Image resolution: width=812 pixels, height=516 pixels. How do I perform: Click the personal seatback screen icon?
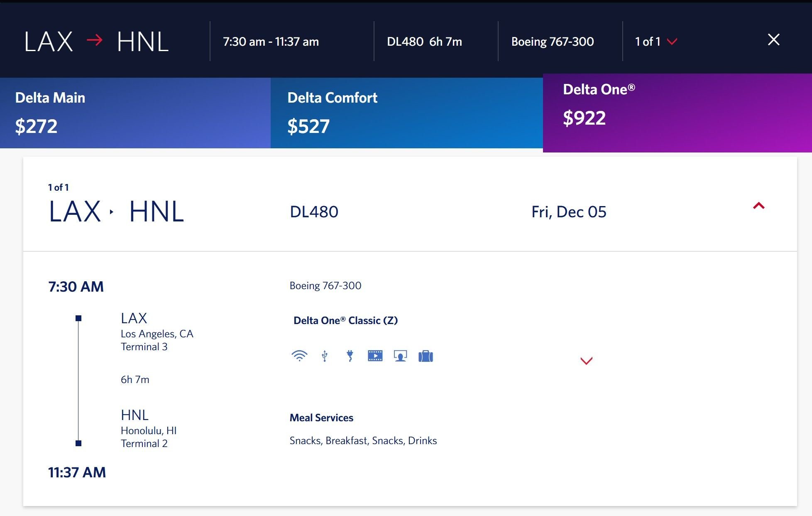(401, 356)
